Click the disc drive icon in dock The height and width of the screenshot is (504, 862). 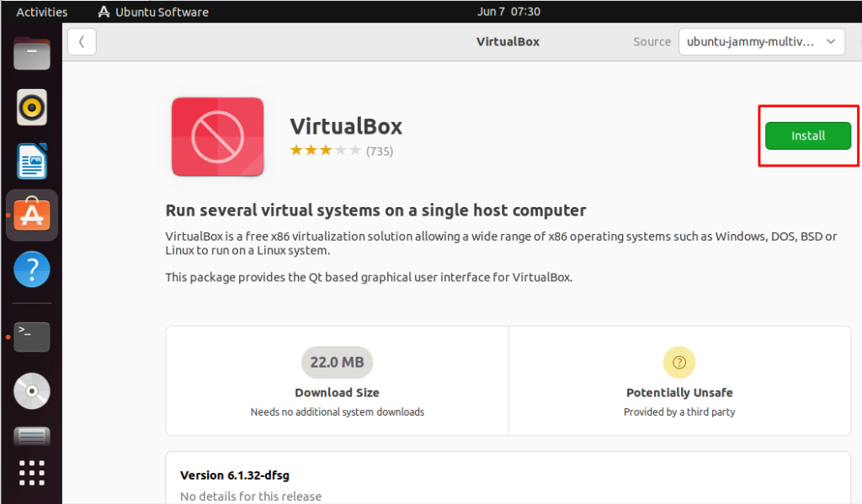pos(32,391)
